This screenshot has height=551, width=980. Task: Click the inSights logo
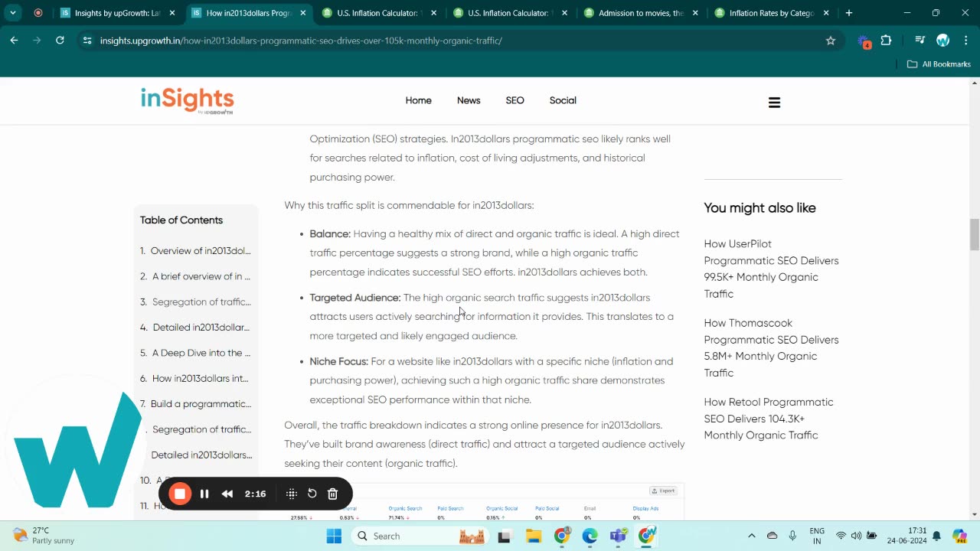(187, 100)
